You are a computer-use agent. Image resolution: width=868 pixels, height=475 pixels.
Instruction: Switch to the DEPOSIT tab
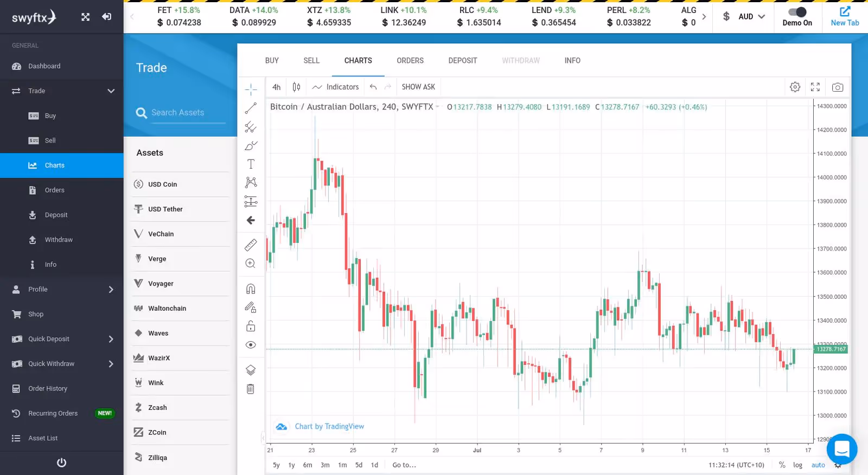point(463,61)
